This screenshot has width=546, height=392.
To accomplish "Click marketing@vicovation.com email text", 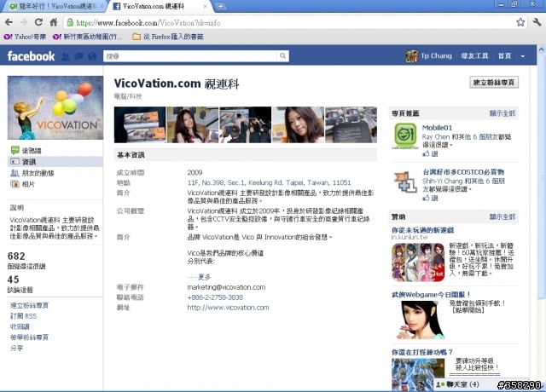I will pos(226,287).
